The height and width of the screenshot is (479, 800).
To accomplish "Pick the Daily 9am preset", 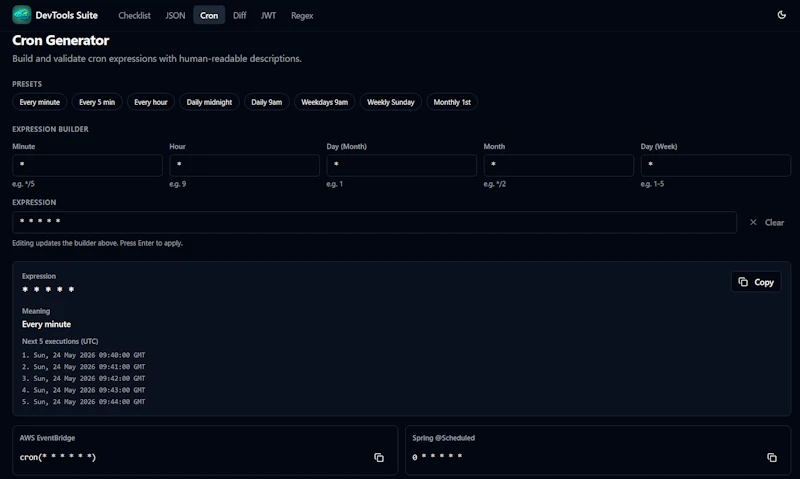I will point(266,102).
